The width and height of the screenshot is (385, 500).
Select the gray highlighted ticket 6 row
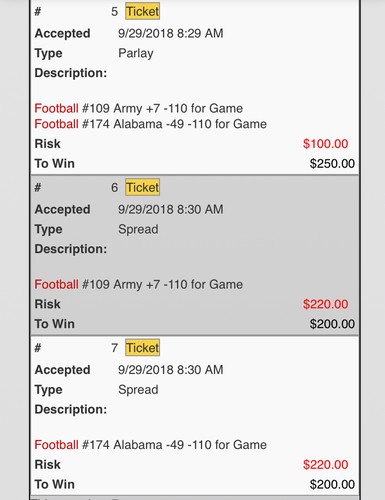pos(195,255)
